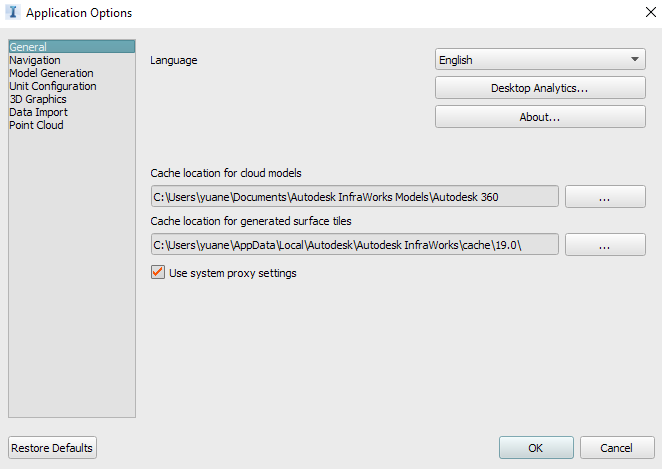This screenshot has width=662, height=469.
Task: Confirm options with the OK button
Action: (x=536, y=448)
